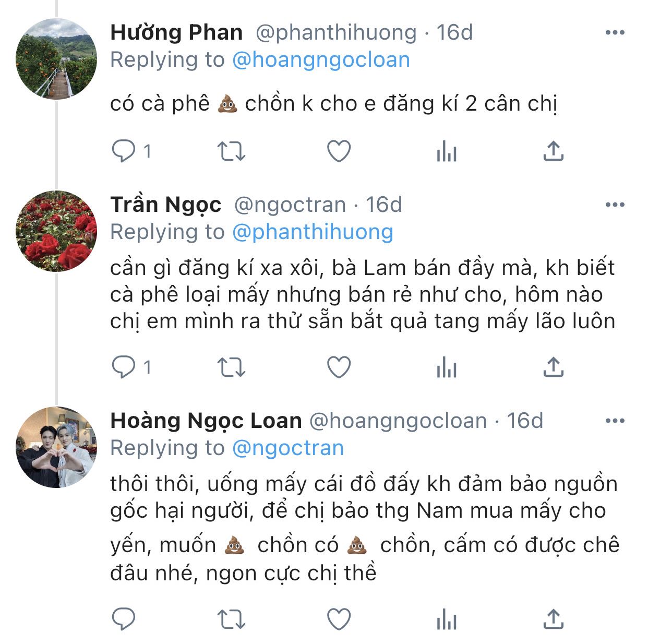648x644 pixels.
Task: View analytics for Hoàng Ngọc Loan's tweet
Action: click(x=447, y=621)
